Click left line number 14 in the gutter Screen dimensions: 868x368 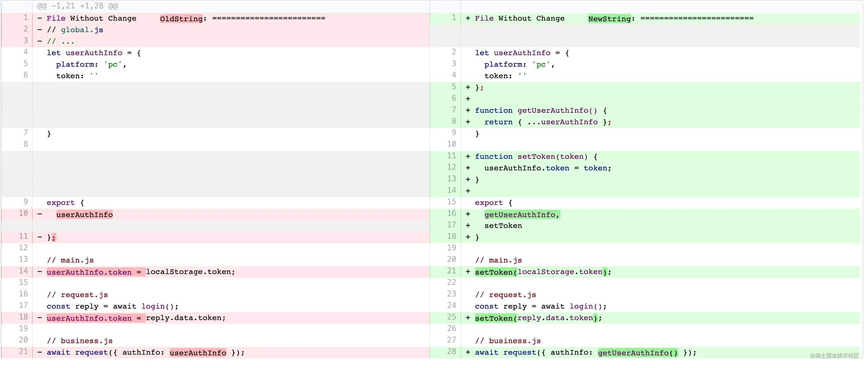click(23, 271)
